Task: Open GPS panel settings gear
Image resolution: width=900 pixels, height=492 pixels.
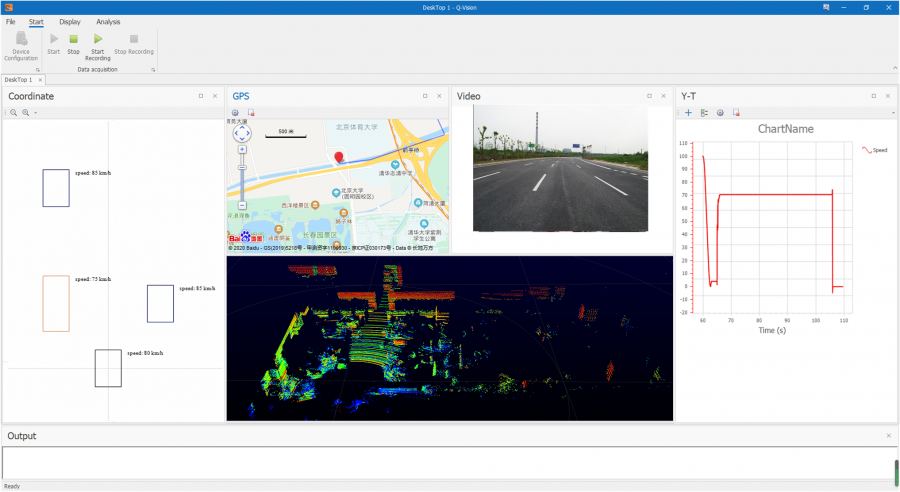Action: 235,113
